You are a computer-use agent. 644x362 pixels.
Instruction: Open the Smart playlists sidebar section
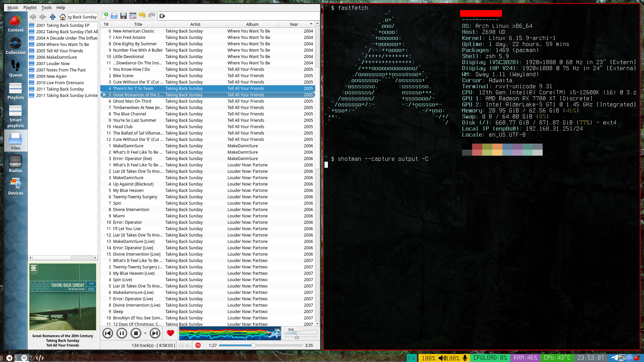click(x=15, y=116)
